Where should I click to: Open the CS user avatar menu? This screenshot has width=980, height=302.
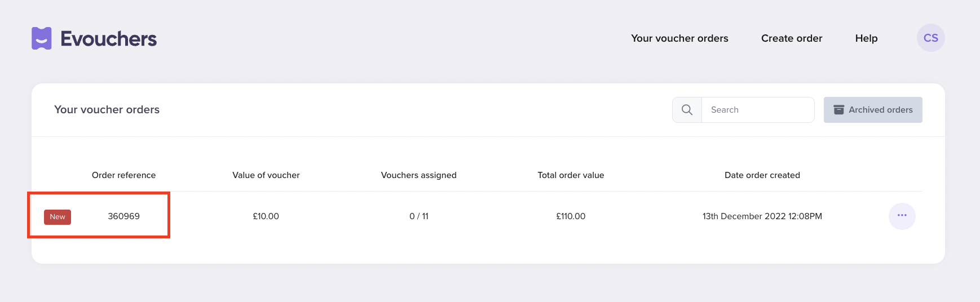tap(931, 38)
